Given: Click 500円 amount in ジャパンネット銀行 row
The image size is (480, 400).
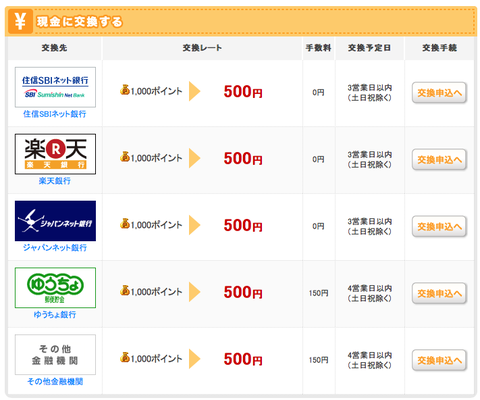Looking at the screenshot, I should click(243, 225).
